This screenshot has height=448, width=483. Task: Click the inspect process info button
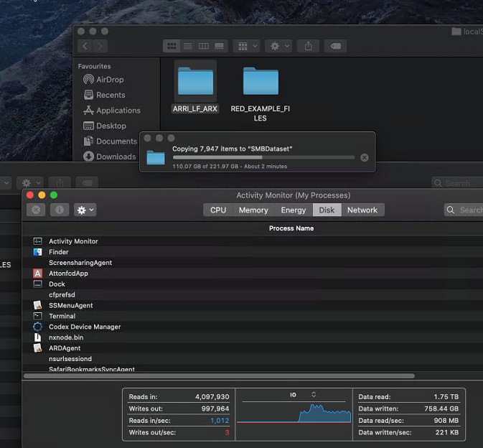tap(60, 210)
